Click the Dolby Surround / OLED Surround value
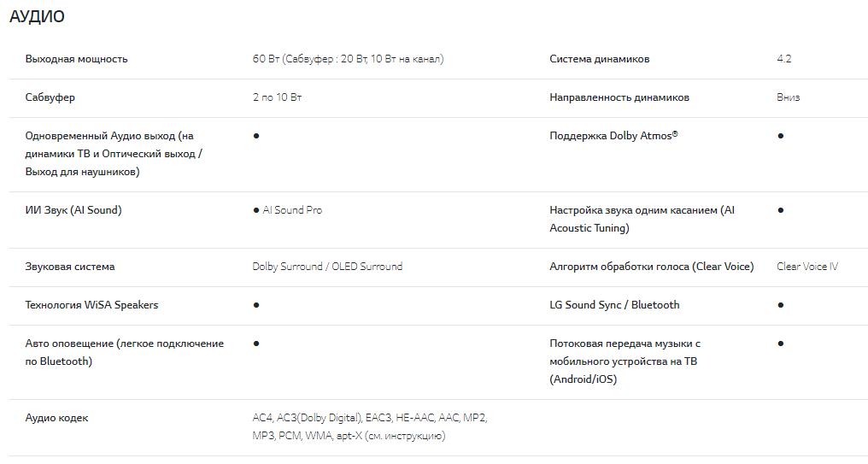The width and height of the screenshot is (868, 464). pyautogui.click(x=327, y=267)
